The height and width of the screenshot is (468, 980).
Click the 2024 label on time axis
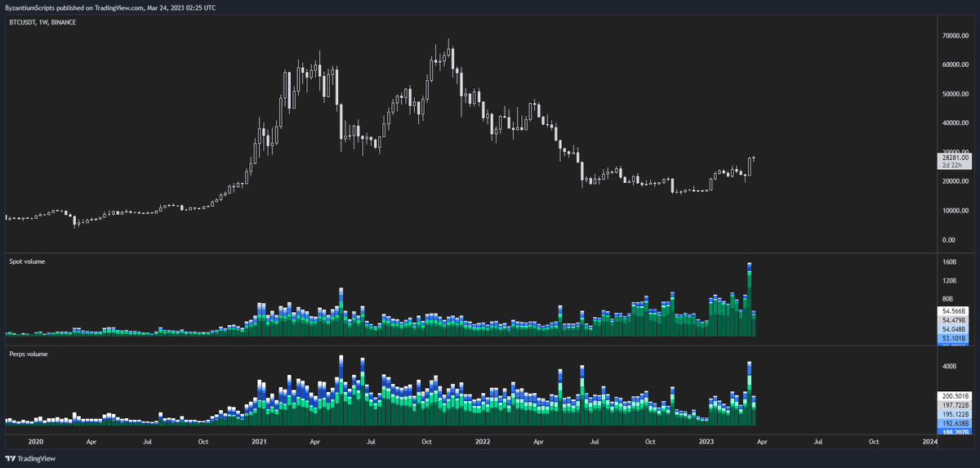coord(930,441)
